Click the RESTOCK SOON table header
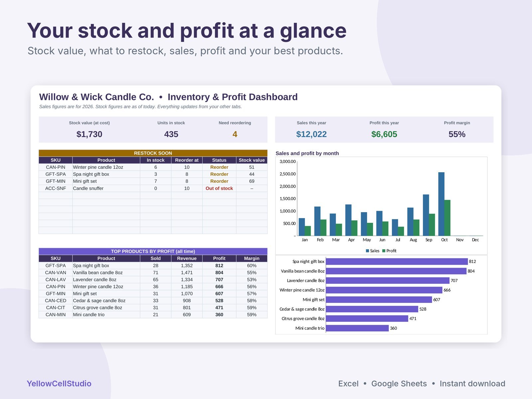 coord(153,153)
